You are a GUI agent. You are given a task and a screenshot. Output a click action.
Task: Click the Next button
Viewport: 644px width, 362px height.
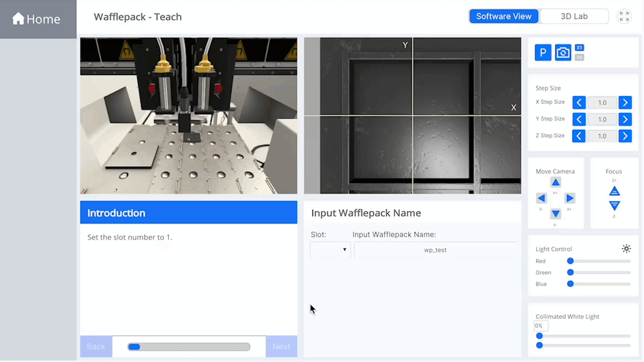[281, 346]
